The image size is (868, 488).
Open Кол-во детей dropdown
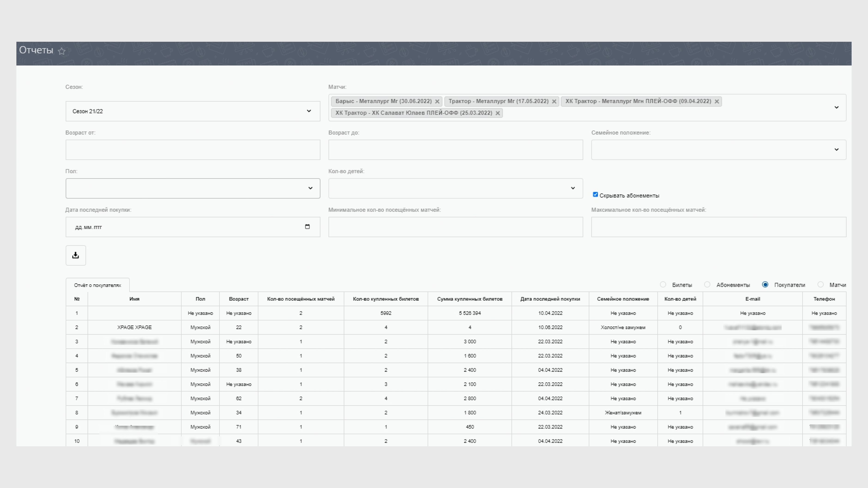point(455,188)
